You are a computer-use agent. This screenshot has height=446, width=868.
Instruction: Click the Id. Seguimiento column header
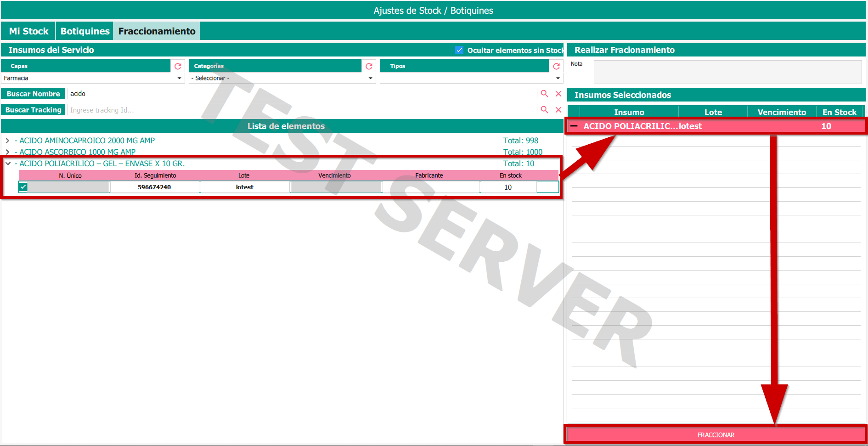pyautogui.click(x=155, y=175)
